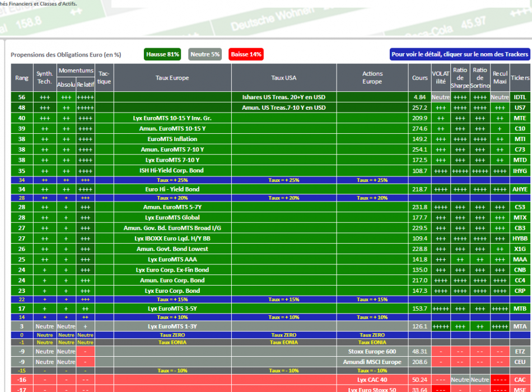This screenshot has height=392, width=532.
Task: Click the Tactique column header
Action: 104,78
